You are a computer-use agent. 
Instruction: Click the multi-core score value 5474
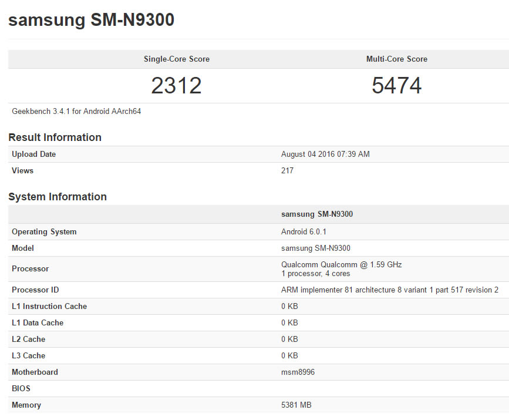click(x=396, y=86)
